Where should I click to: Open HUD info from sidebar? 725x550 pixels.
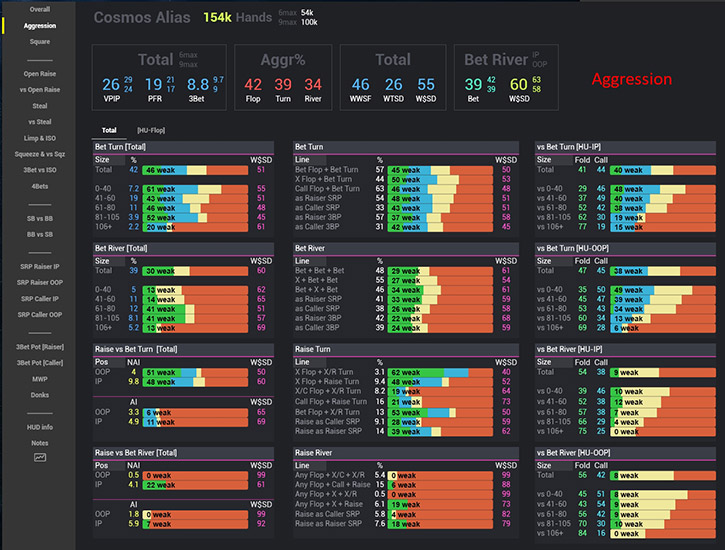(39, 426)
